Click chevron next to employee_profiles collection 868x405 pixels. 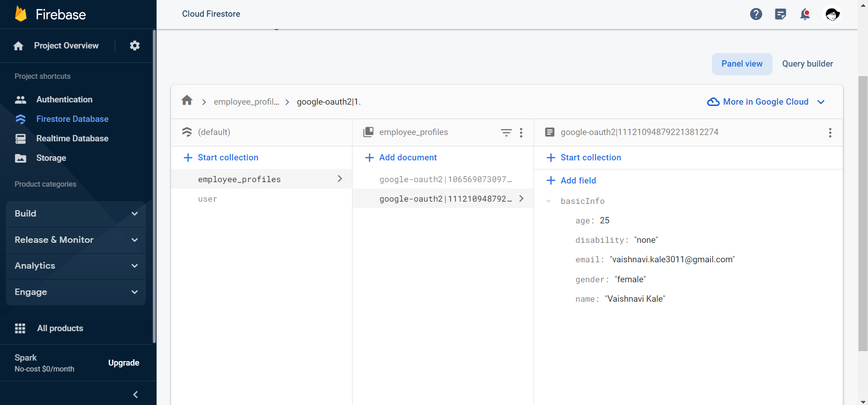tap(340, 178)
